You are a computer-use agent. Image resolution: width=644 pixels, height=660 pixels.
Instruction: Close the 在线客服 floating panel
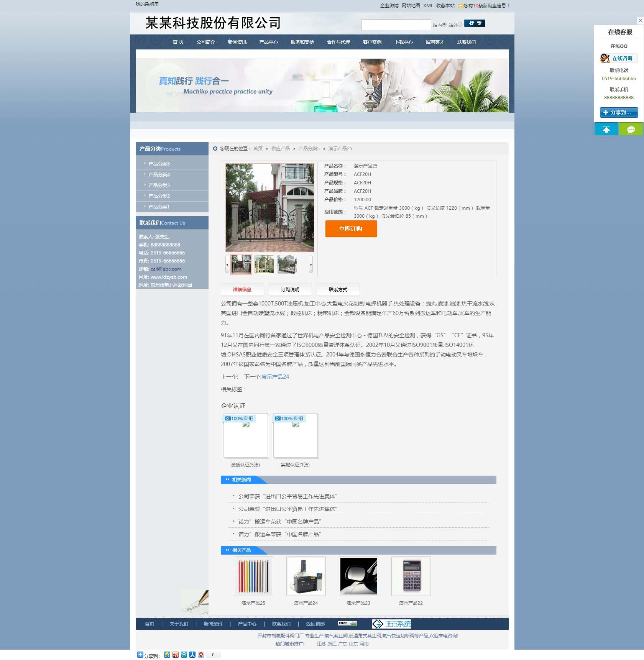click(640, 20)
